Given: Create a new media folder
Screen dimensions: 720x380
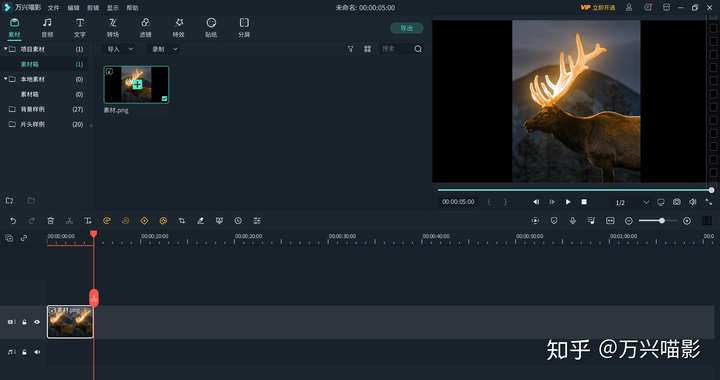Looking at the screenshot, I should click(9, 201).
